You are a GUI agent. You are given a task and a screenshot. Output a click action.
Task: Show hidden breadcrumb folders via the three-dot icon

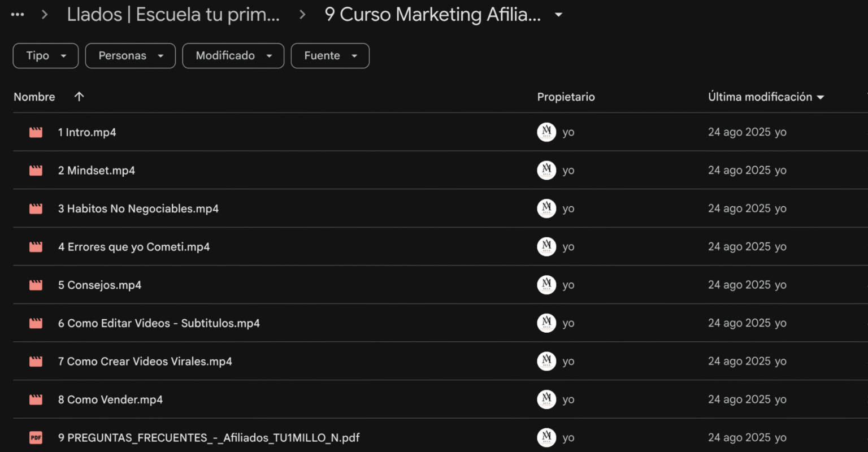point(18,15)
